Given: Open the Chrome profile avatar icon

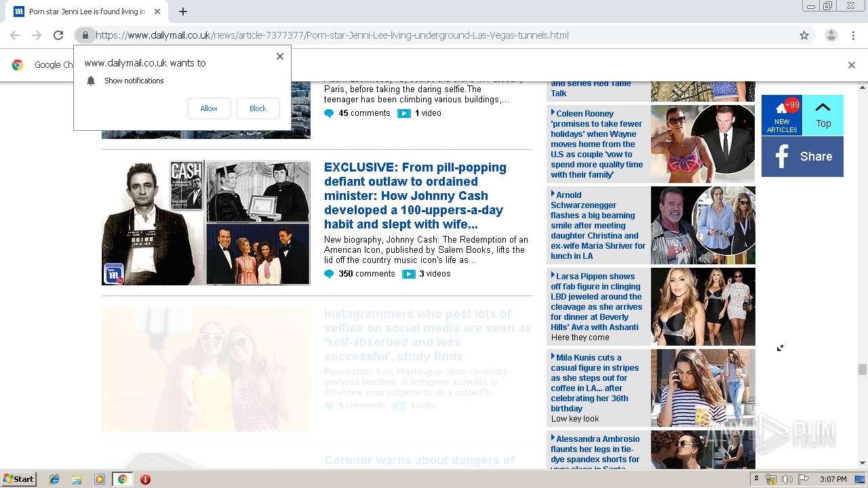Looking at the screenshot, I should 831,35.
